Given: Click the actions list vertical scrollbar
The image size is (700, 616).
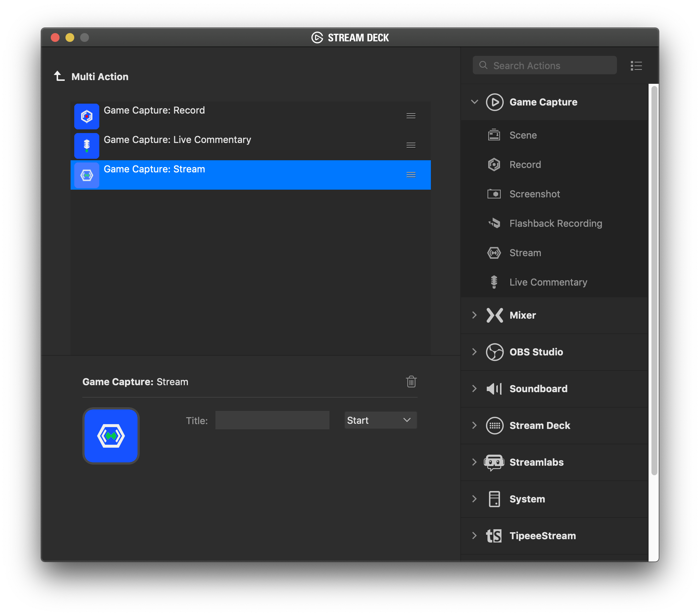Looking at the screenshot, I should tap(654, 281).
